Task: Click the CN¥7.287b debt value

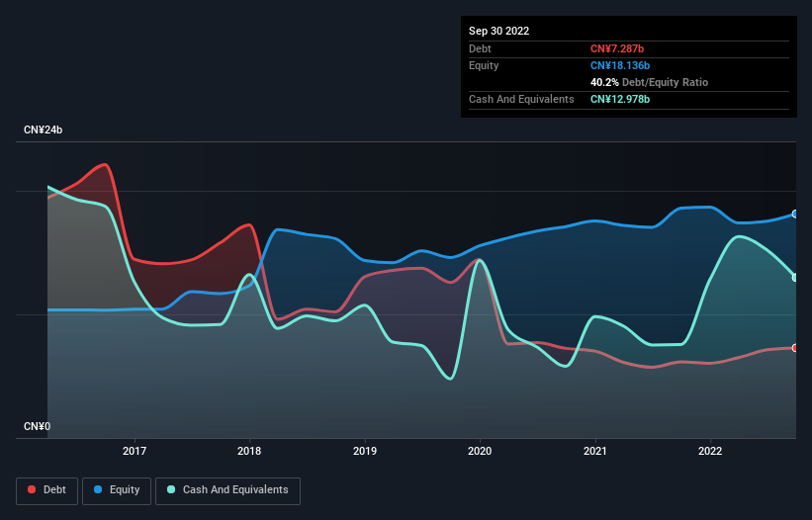Action: click(x=617, y=48)
